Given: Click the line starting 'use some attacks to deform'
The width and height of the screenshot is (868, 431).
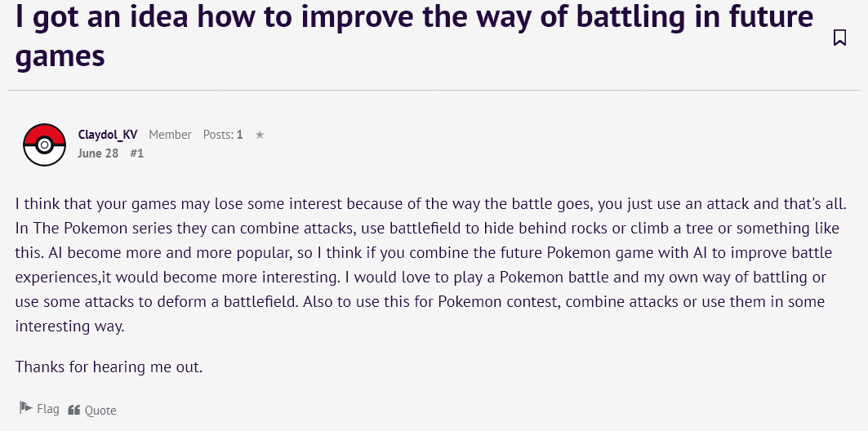Looking at the screenshot, I should tap(420, 301).
